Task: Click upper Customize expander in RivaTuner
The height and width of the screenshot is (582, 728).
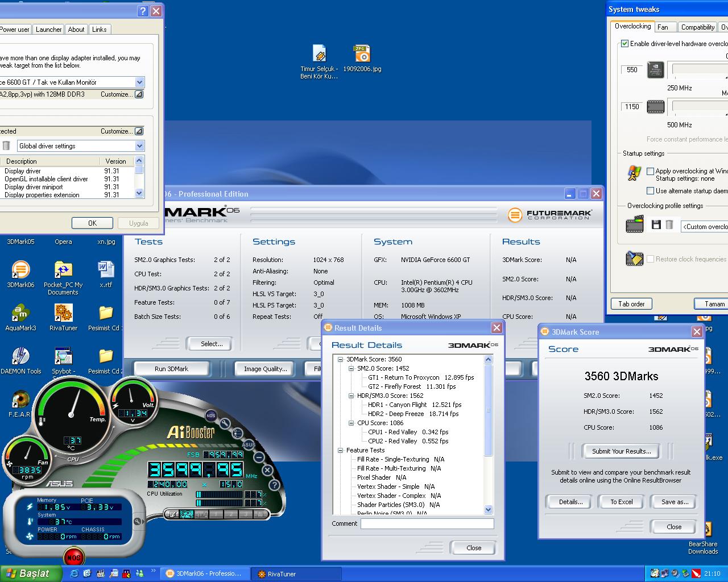Action: (x=139, y=94)
